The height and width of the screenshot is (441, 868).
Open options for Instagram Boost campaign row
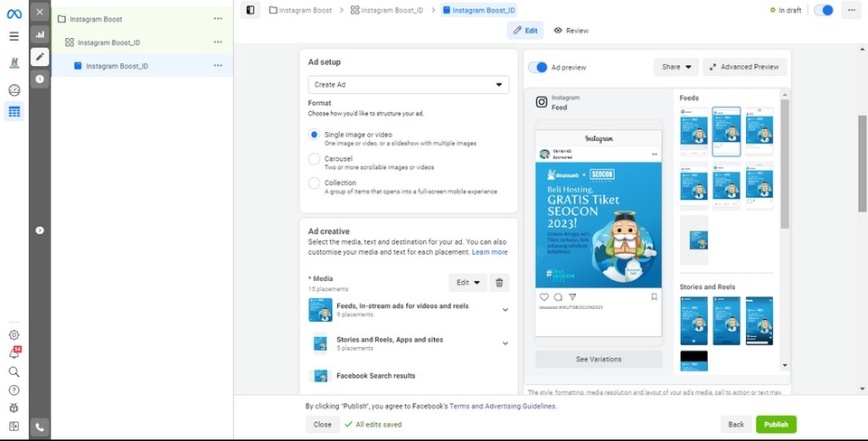point(218,19)
